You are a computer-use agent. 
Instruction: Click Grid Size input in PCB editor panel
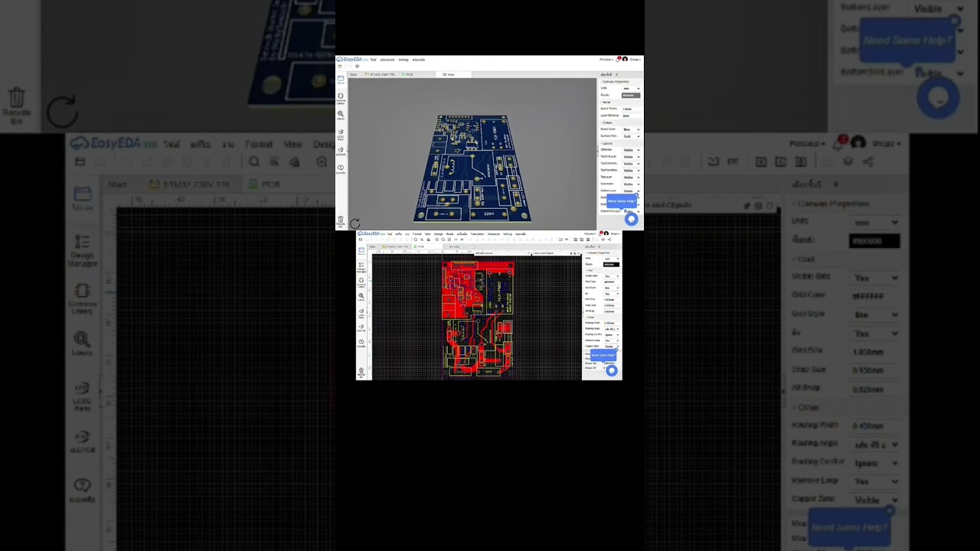coord(611,299)
